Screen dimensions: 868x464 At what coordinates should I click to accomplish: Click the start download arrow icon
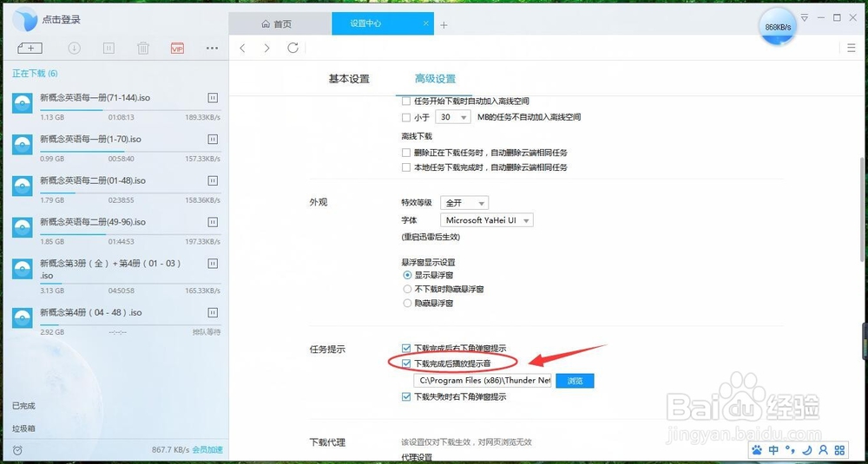pyautogui.click(x=74, y=48)
